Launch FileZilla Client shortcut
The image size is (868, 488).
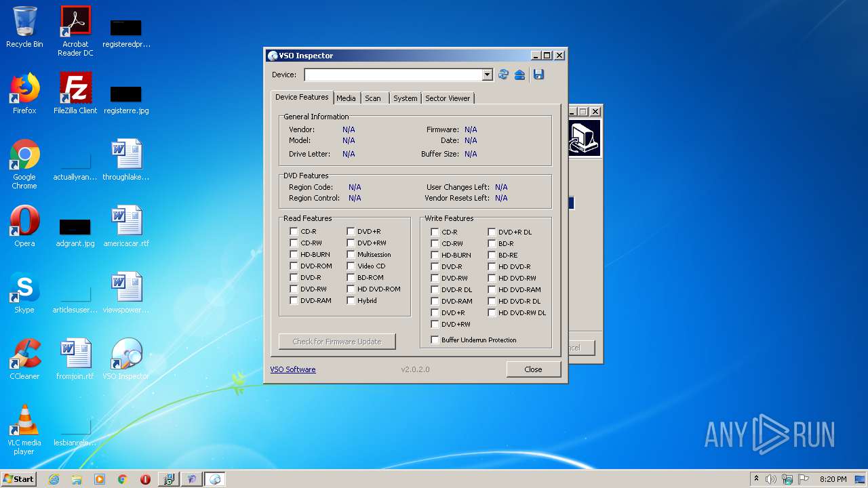pos(75,94)
